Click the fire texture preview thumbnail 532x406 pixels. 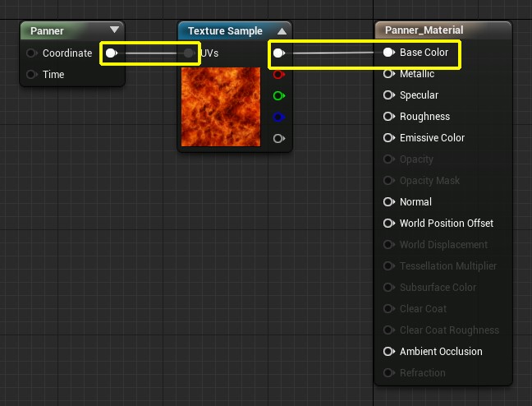(x=221, y=107)
